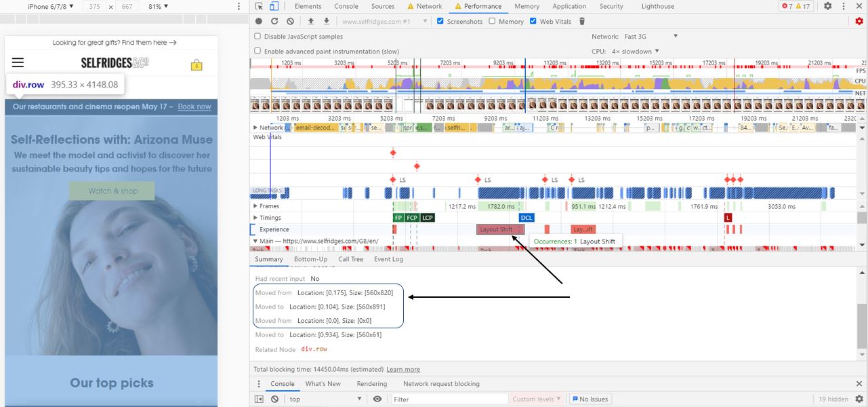This screenshot has height=407, width=868.
Task: Toggle the Web Vitals checkbox
Action: pyautogui.click(x=533, y=21)
